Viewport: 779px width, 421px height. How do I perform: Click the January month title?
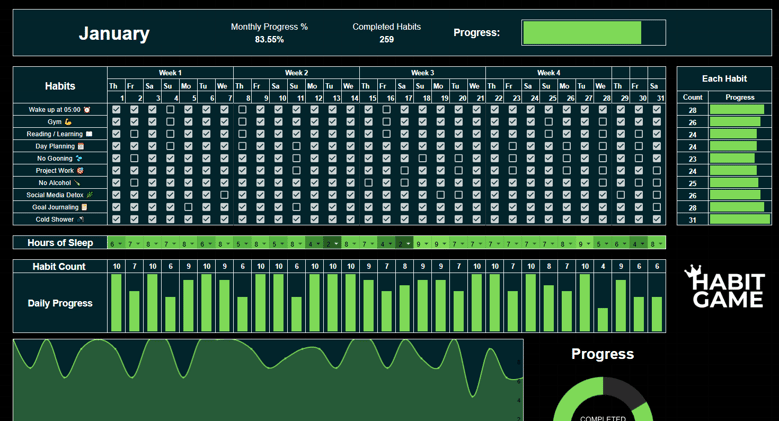(114, 33)
